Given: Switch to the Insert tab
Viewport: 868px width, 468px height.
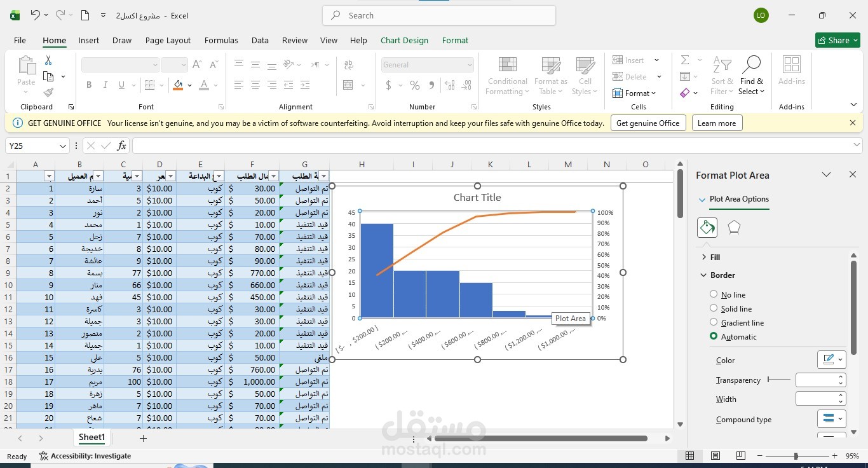Looking at the screenshot, I should pyautogui.click(x=89, y=40).
